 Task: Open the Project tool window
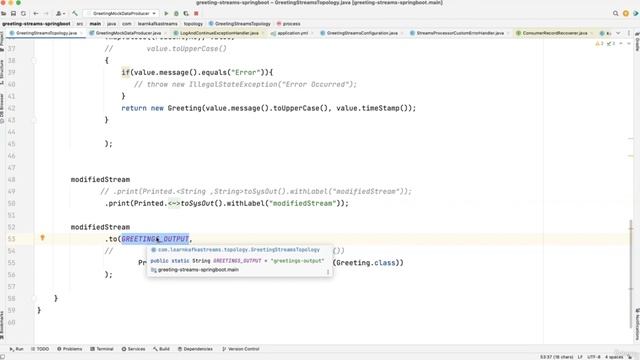2,41
